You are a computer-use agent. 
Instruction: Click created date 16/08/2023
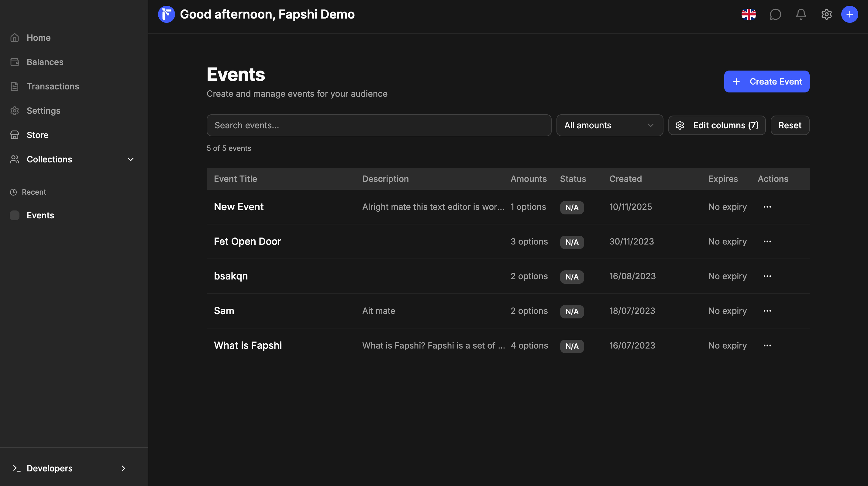coord(632,276)
